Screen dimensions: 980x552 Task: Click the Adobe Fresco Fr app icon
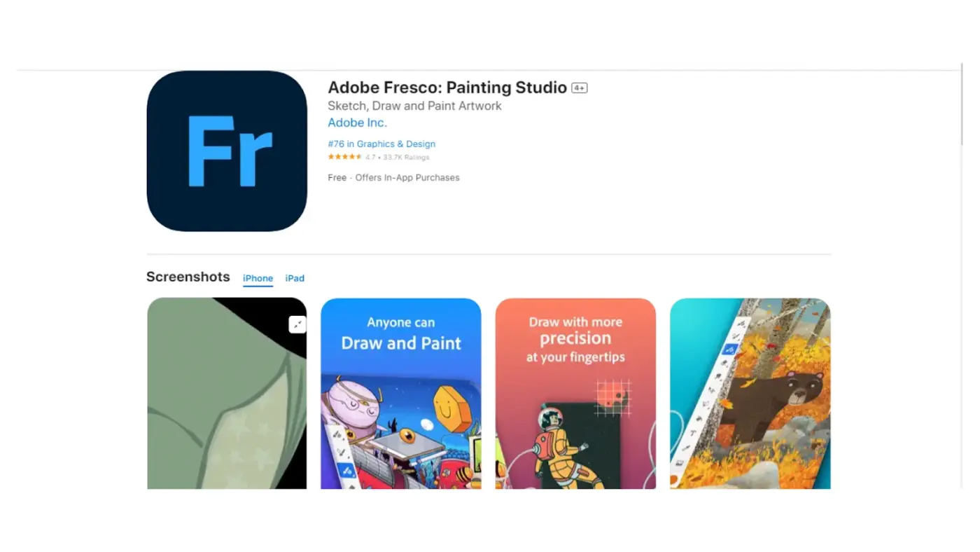(x=227, y=151)
